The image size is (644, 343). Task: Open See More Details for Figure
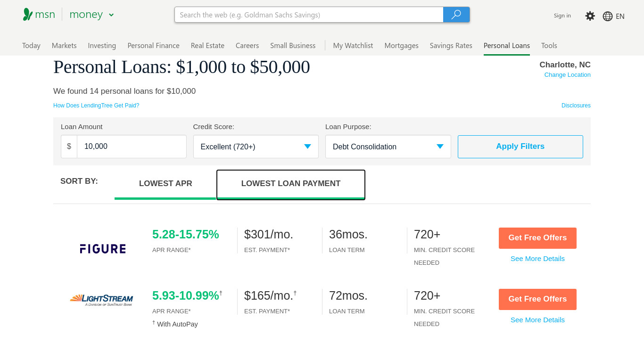(537, 259)
